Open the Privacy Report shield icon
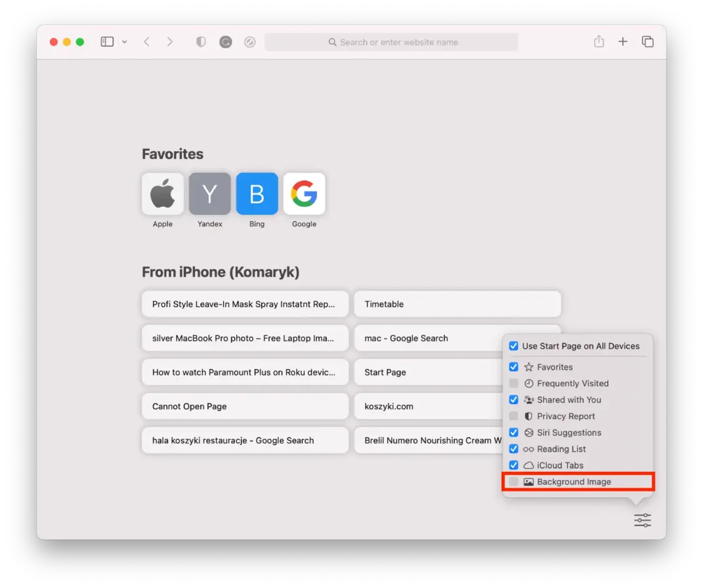The height and width of the screenshot is (588, 703). click(201, 42)
